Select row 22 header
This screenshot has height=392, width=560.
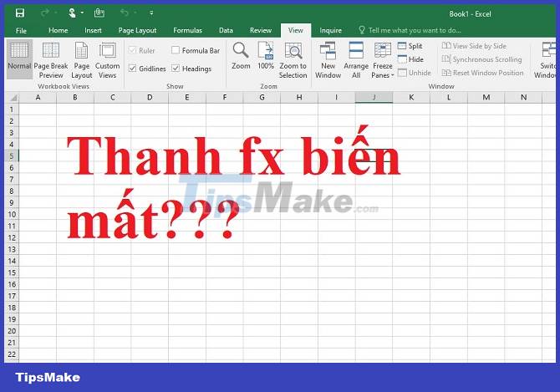12,354
